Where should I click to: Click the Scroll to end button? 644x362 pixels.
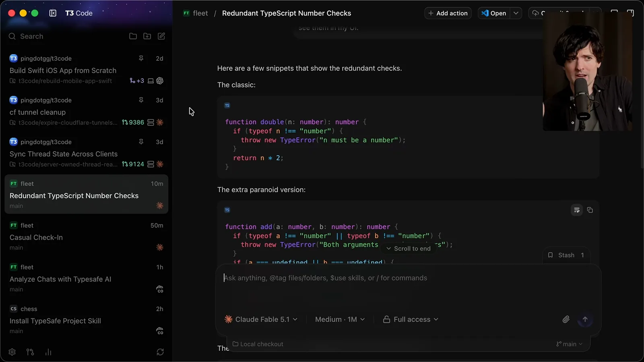coord(408,249)
